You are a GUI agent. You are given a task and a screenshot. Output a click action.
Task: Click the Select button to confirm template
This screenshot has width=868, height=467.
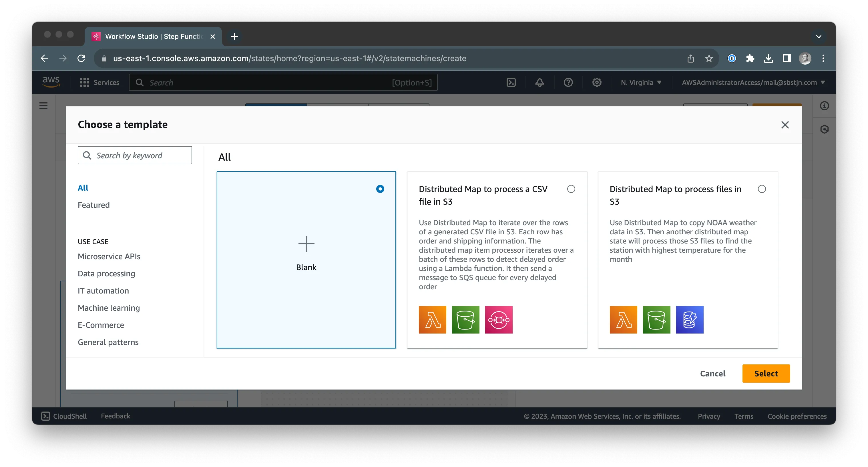pos(766,373)
